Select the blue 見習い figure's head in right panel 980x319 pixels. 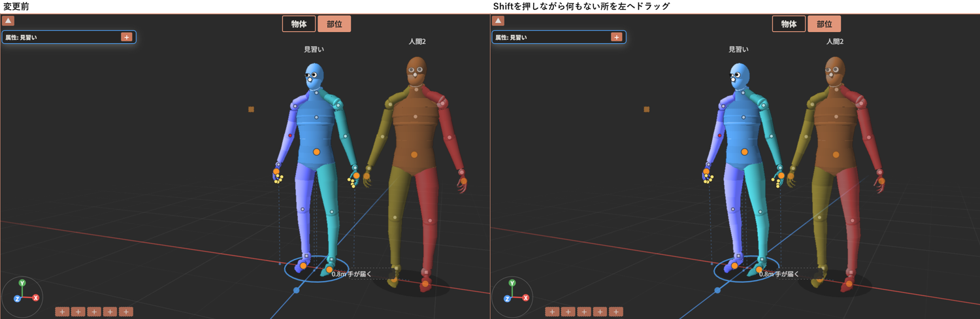[x=739, y=77]
